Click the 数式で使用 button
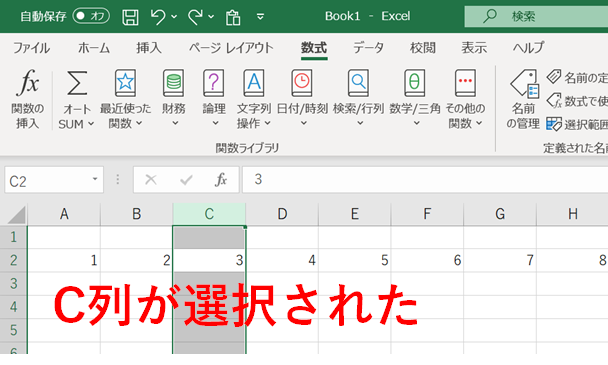Screen dimensions: 608x365 (x=577, y=101)
